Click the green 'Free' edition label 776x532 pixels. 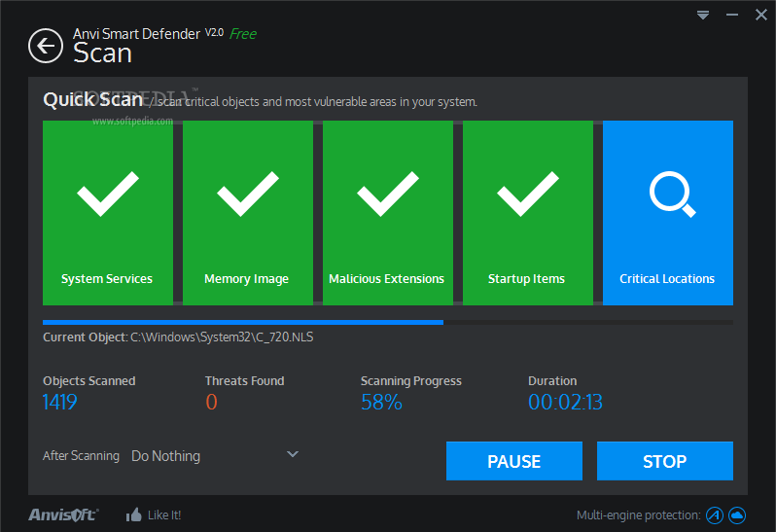tap(243, 34)
